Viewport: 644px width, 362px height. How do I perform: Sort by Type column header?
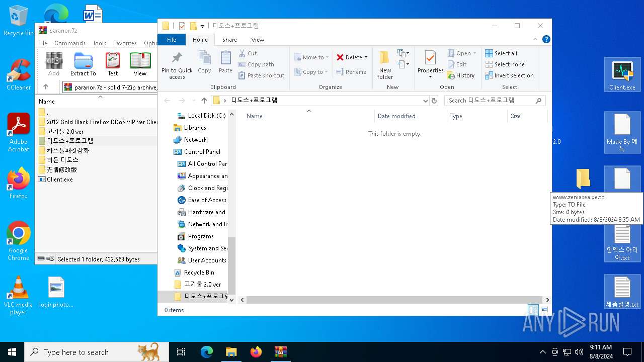(477, 116)
